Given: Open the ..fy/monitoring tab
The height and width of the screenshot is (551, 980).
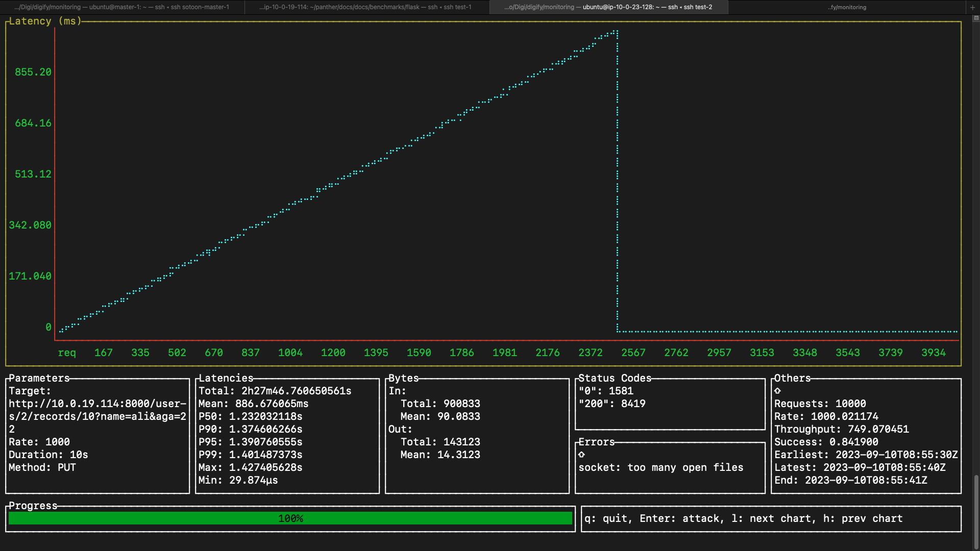Looking at the screenshot, I should tap(847, 7).
